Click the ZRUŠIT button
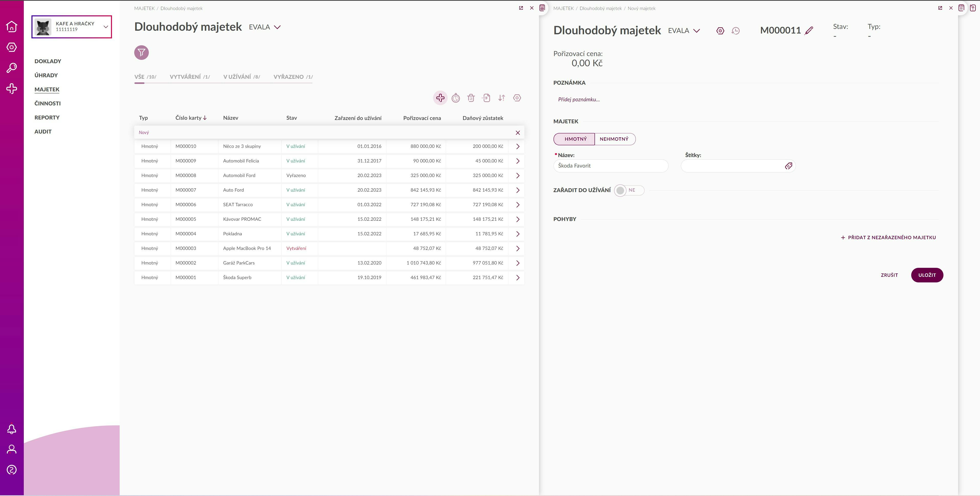The height and width of the screenshot is (496, 980). pyautogui.click(x=889, y=275)
